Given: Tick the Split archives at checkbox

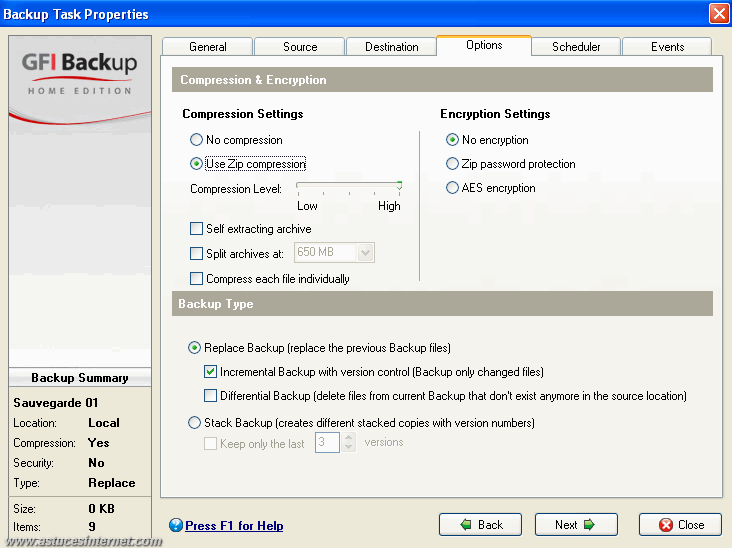Looking at the screenshot, I should click(x=197, y=253).
